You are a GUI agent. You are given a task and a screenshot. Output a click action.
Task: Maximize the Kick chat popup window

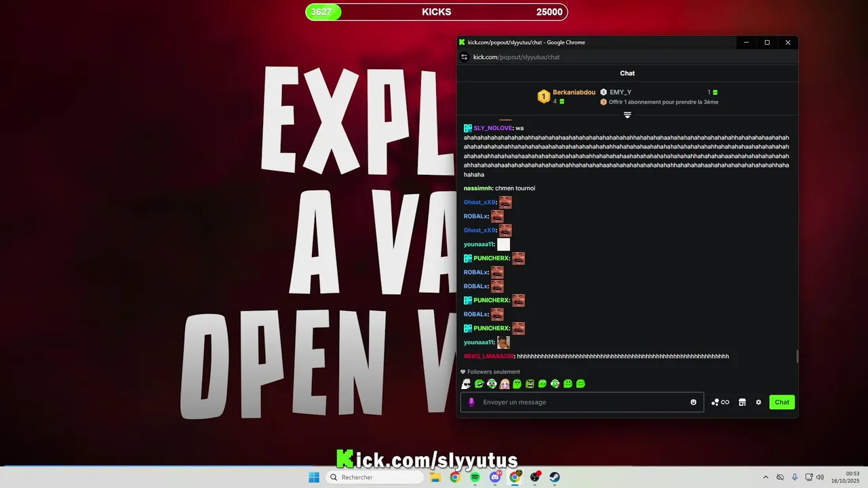767,42
